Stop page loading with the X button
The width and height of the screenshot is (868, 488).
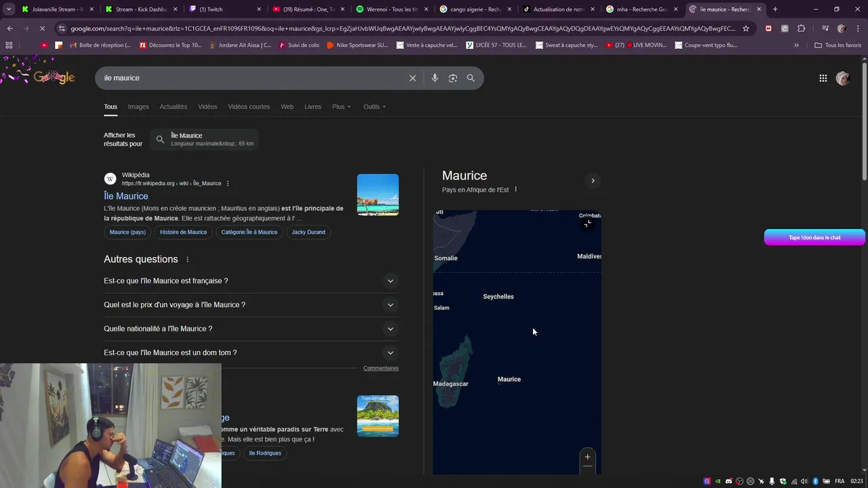pos(42,28)
